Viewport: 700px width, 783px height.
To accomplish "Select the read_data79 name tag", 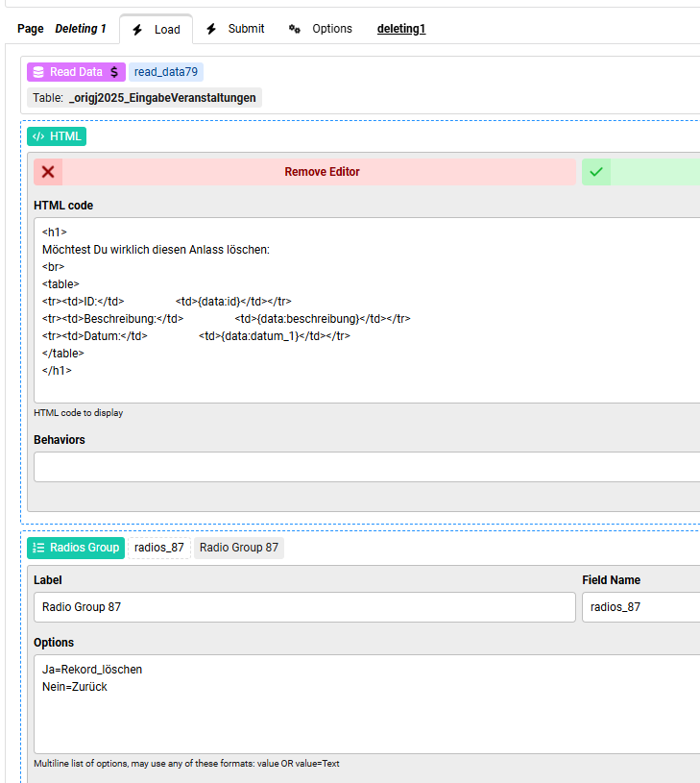I will (166, 72).
